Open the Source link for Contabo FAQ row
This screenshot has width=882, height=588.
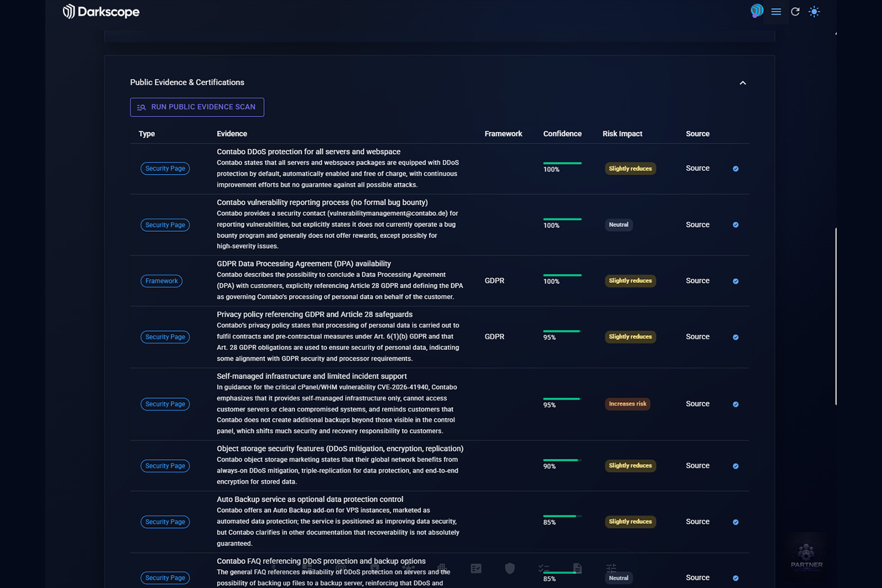coord(697,577)
